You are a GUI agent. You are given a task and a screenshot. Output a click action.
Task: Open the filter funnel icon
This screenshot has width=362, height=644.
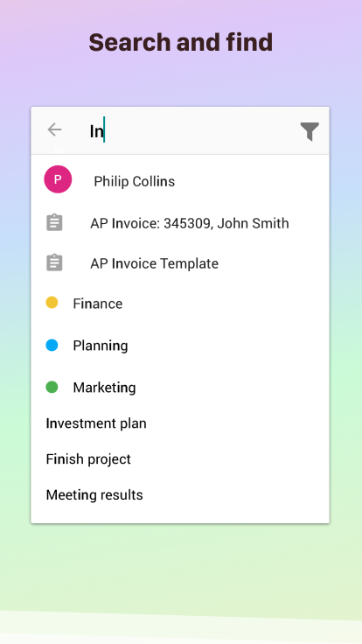click(310, 131)
